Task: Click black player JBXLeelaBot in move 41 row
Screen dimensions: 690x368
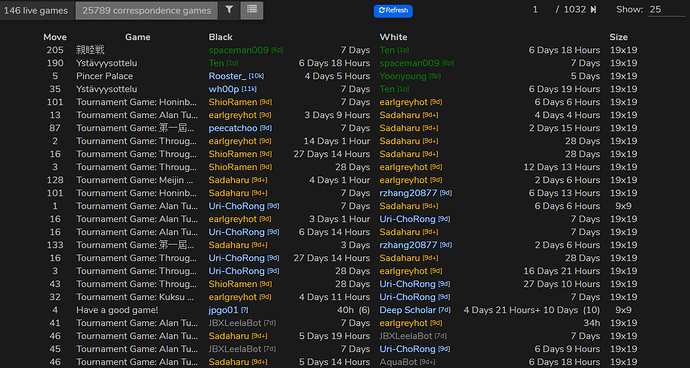Action: pyautogui.click(x=235, y=323)
